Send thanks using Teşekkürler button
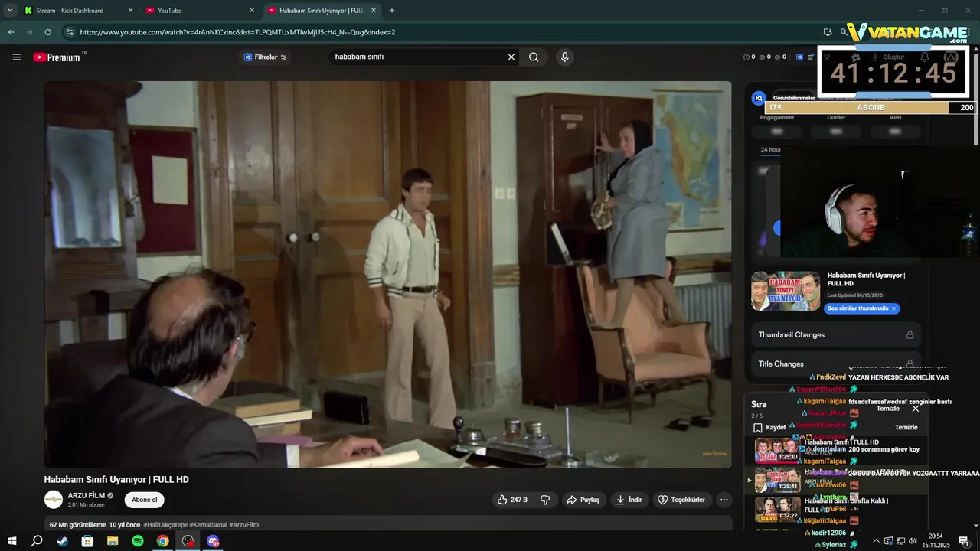This screenshot has height=551, width=980. (x=681, y=500)
